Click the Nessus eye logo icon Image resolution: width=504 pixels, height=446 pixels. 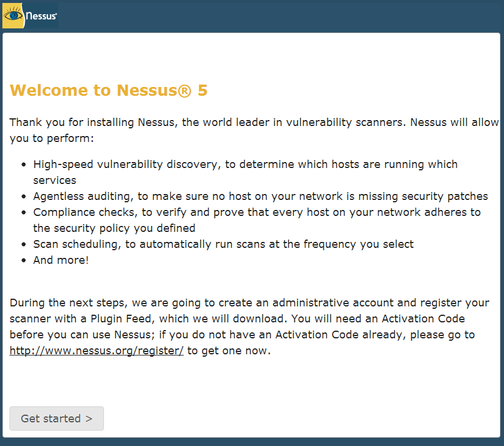[13, 15]
